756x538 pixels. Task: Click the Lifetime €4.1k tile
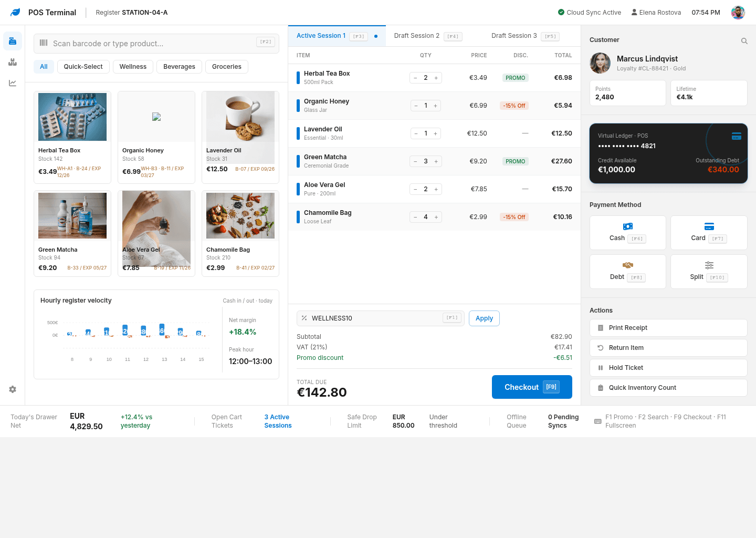[x=709, y=93]
